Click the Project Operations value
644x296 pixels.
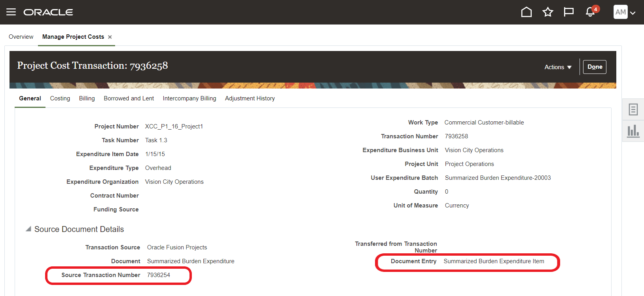coord(470,164)
